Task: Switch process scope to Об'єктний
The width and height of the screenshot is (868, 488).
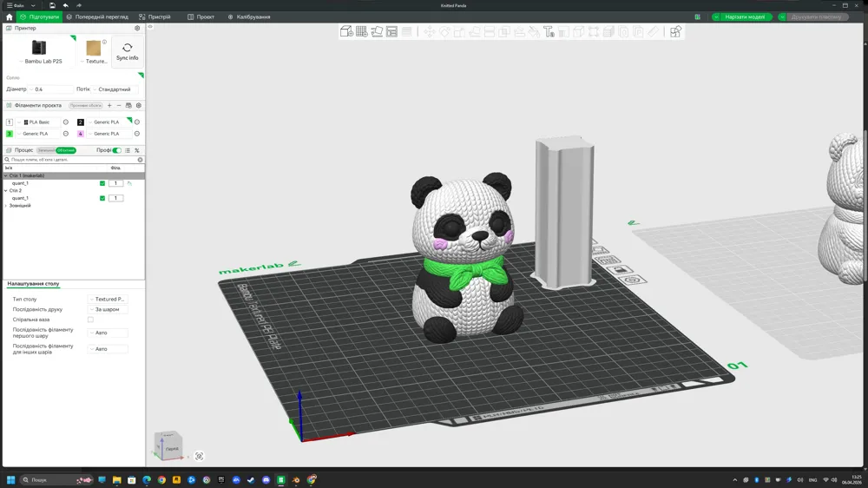Action: [65, 150]
